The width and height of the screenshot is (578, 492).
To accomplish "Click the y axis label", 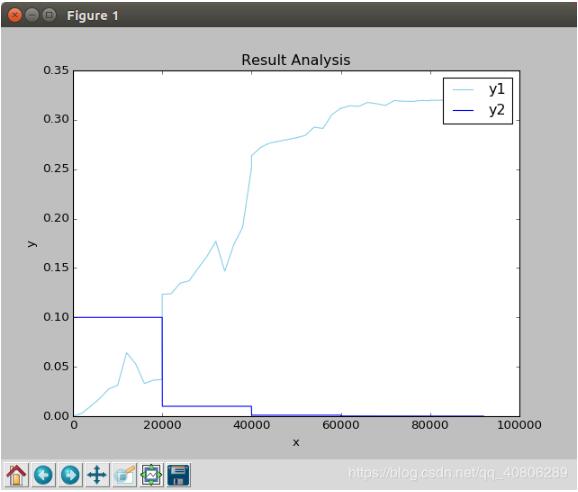I will click(x=32, y=243).
